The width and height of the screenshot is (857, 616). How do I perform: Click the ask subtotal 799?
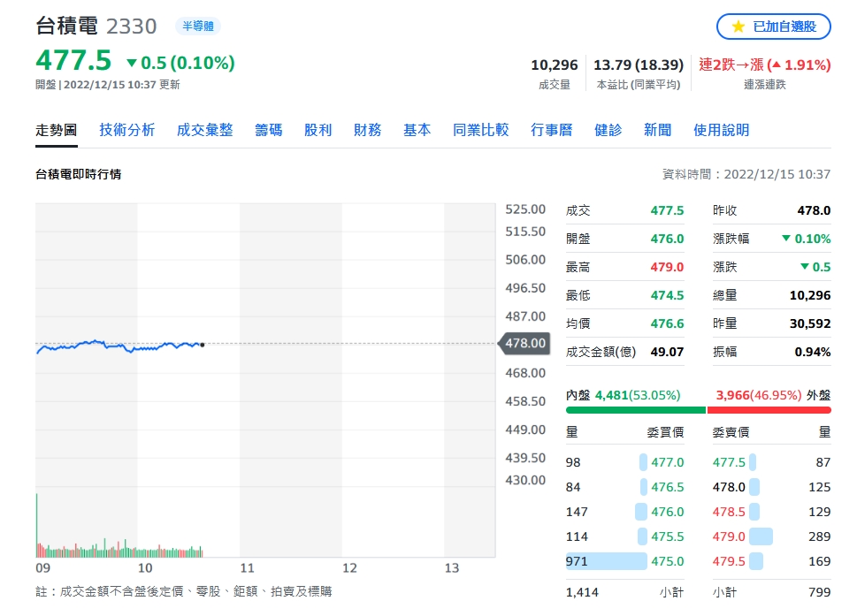[x=820, y=592]
